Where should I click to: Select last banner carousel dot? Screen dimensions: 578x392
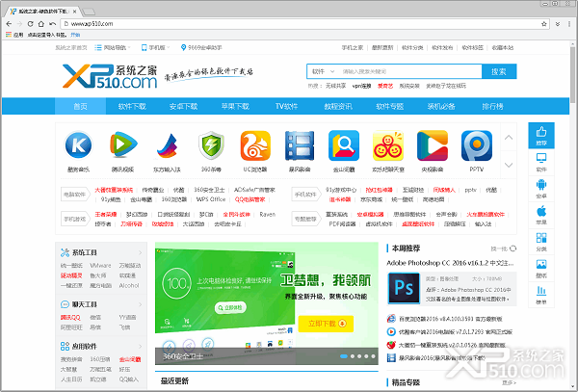pyautogui.click(x=373, y=356)
